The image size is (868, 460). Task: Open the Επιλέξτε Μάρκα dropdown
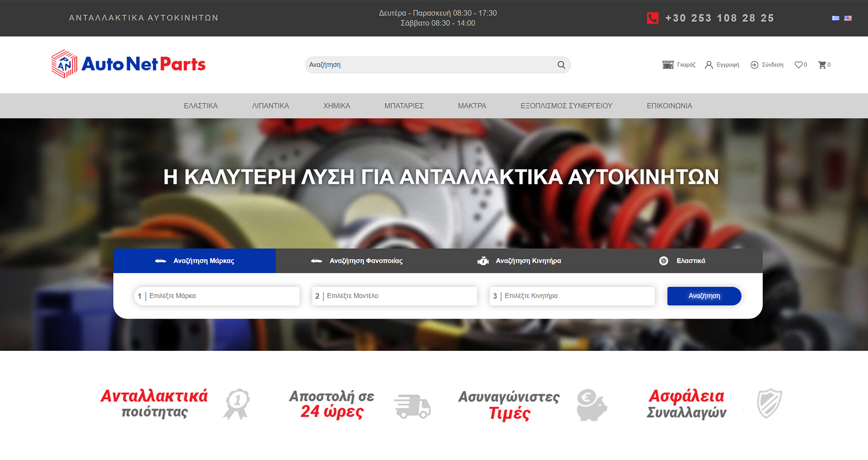point(217,296)
